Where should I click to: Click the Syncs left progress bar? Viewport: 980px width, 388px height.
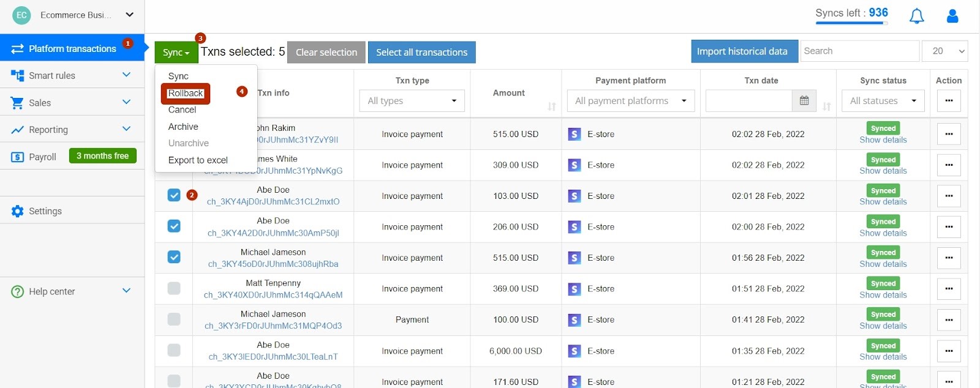tap(851, 23)
